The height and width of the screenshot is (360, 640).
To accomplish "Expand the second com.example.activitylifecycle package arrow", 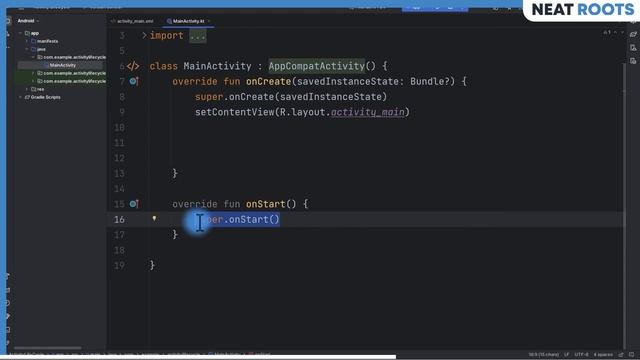I will pyautogui.click(x=33, y=73).
